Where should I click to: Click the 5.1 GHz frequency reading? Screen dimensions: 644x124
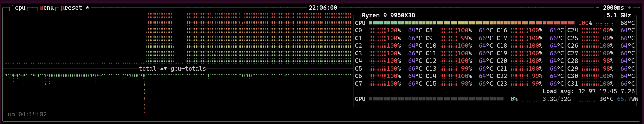click(x=619, y=15)
